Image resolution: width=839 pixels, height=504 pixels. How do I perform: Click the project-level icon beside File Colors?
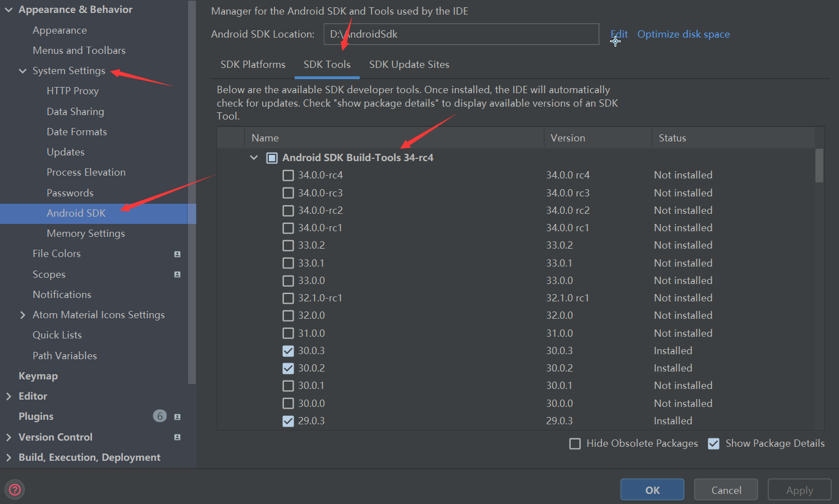click(177, 254)
